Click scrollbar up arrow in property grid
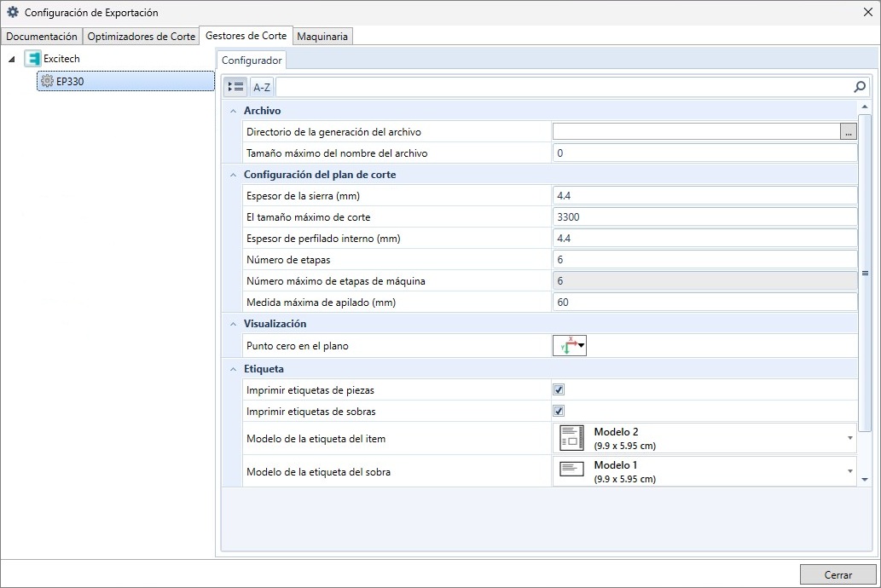The image size is (881, 588). tap(865, 107)
